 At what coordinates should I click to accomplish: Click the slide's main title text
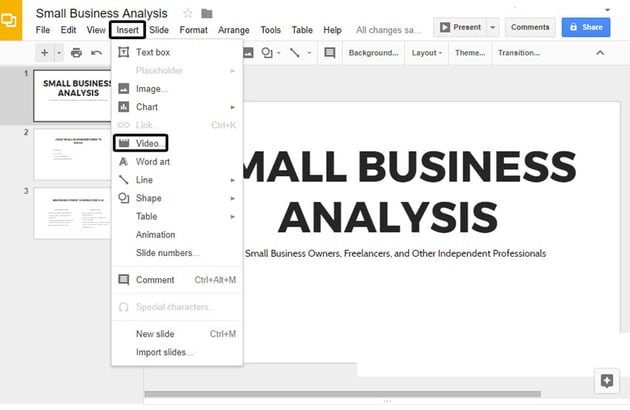click(410, 192)
